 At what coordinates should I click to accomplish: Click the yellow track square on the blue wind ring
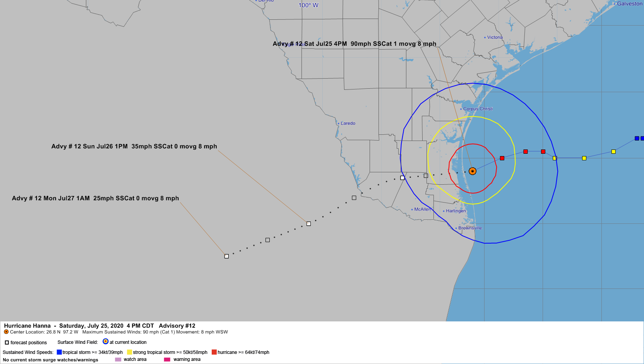click(555, 158)
